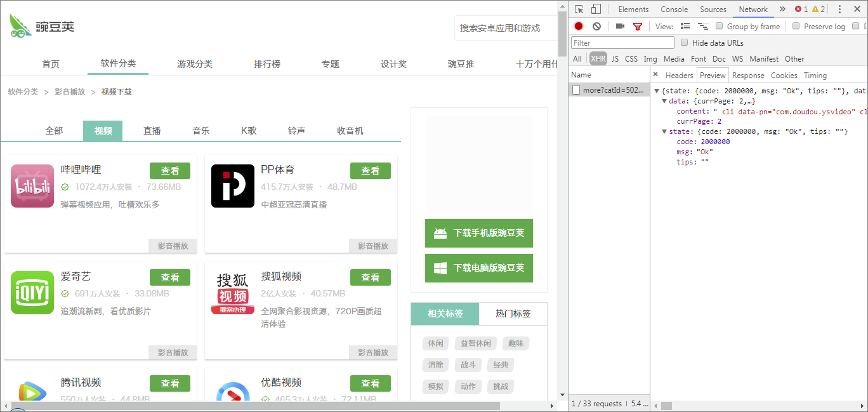This screenshot has width=868, height=412.
Task: Click the page horizontal scrollbar thumb
Action: click(x=256, y=406)
